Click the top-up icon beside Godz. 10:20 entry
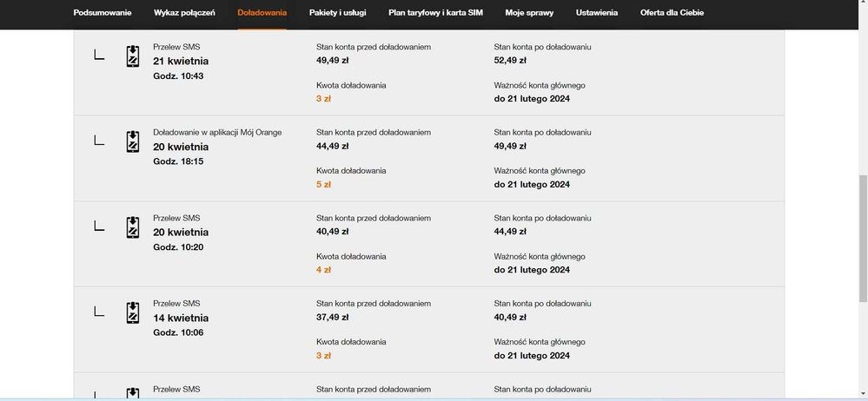 [132, 227]
